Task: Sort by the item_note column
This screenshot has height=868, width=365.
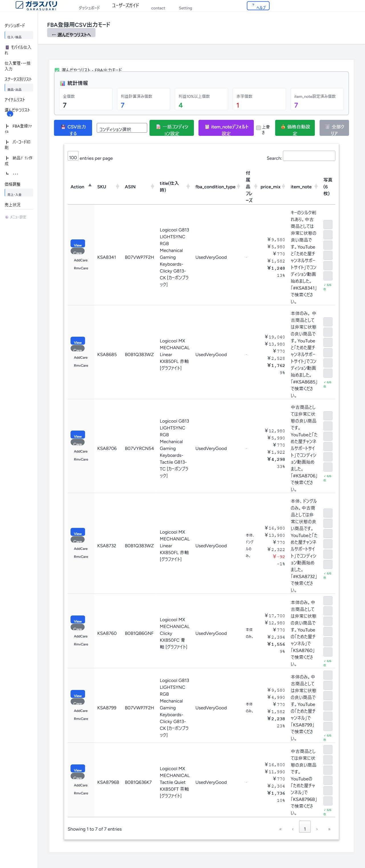Action: pyautogui.click(x=304, y=187)
